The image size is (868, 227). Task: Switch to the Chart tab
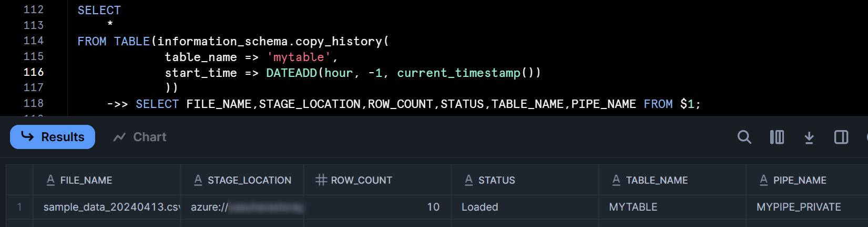(140, 137)
